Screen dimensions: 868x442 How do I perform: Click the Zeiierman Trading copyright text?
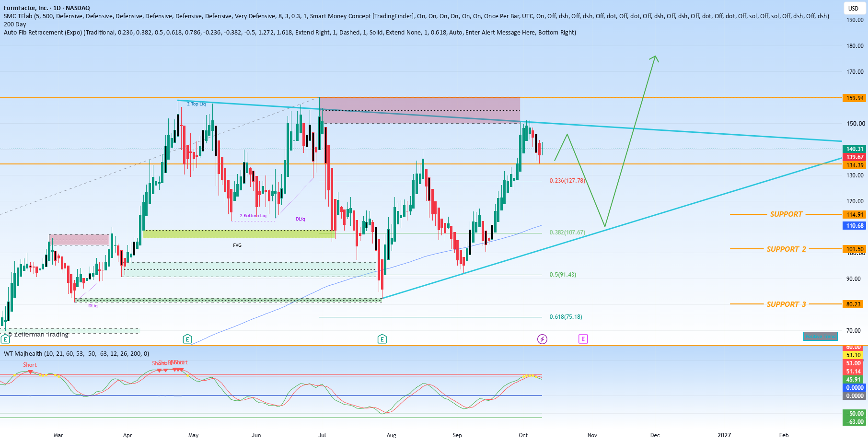38,334
